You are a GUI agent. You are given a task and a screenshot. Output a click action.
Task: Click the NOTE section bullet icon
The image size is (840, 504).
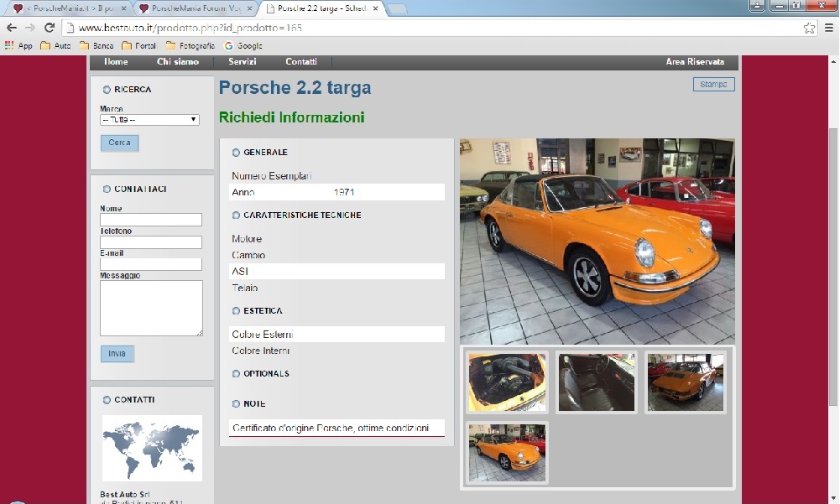(236, 404)
